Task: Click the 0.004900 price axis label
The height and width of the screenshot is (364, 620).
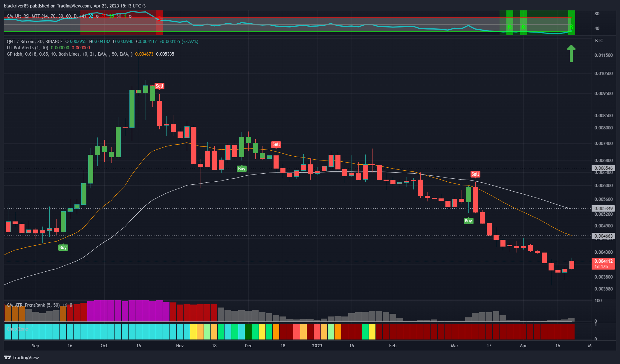Action: point(604,226)
